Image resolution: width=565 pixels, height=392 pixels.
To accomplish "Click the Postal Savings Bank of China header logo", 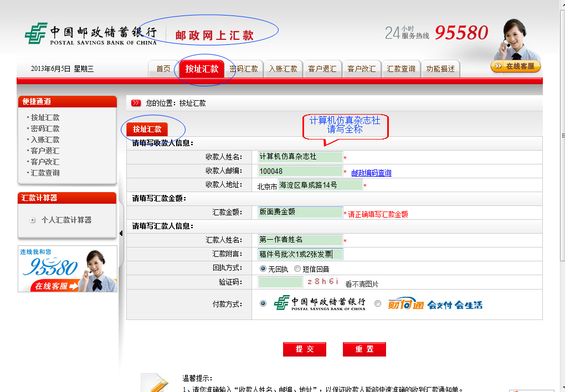I will (x=91, y=34).
